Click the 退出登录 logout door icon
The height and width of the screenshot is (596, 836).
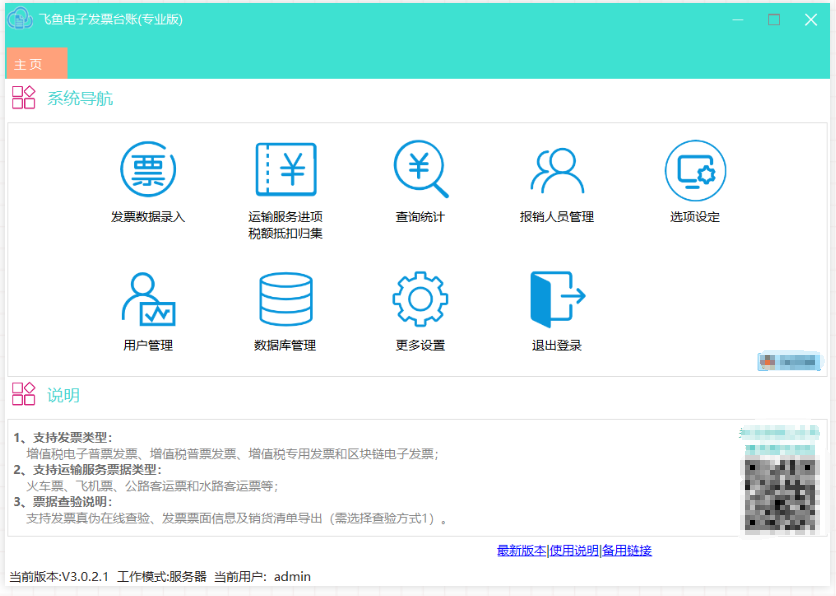point(558,299)
